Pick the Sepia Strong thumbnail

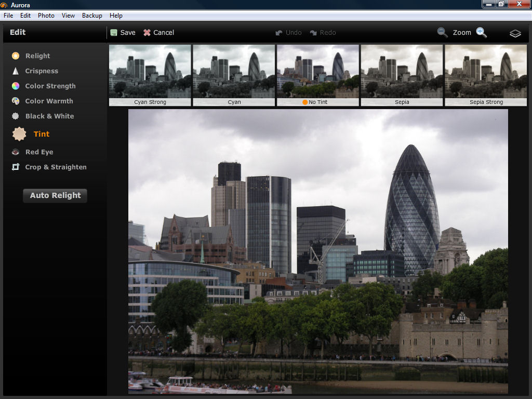pos(486,75)
